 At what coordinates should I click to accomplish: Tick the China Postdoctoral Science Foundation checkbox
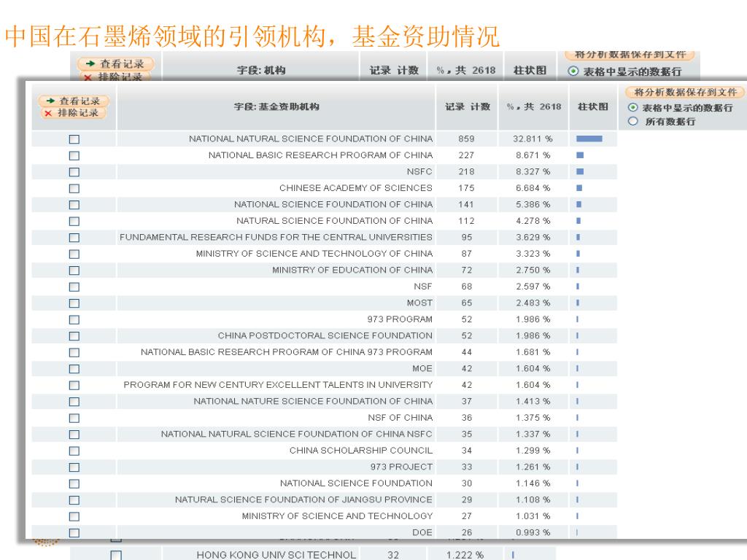(74, 336)
